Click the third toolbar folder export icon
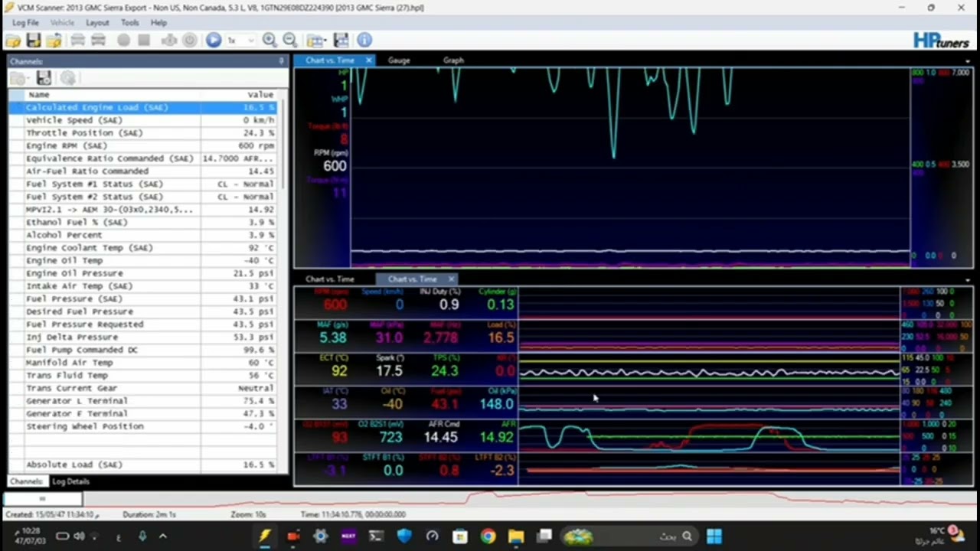This screenshot has height=551, width=980. click(53, 40)
